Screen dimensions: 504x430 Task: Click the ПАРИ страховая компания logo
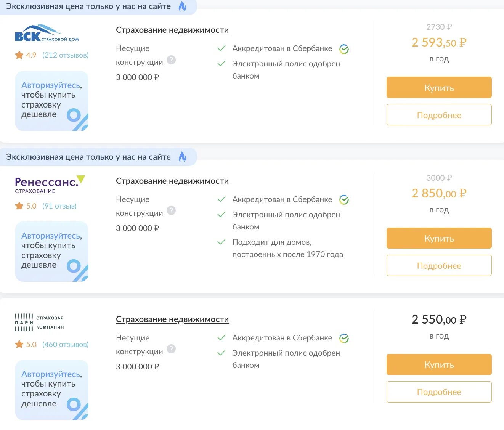click(x=39, y=321)
